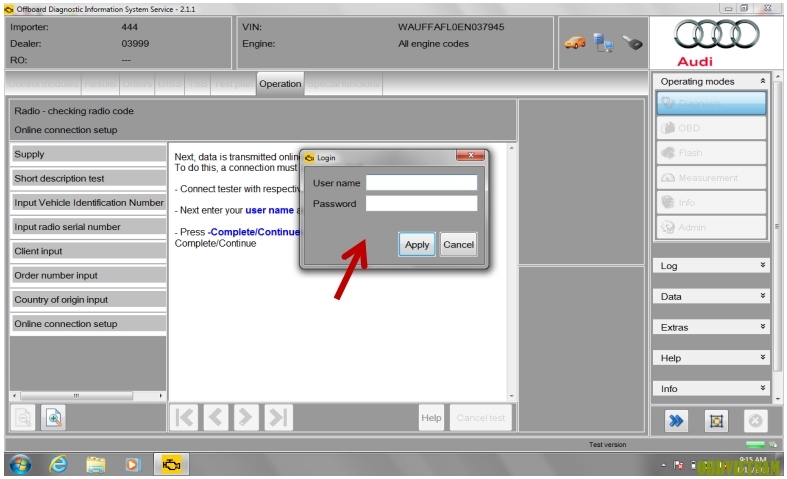Show hidden system tray icons arrow
This screenshot has height=479, width=787.
click(x=664, y=465)
